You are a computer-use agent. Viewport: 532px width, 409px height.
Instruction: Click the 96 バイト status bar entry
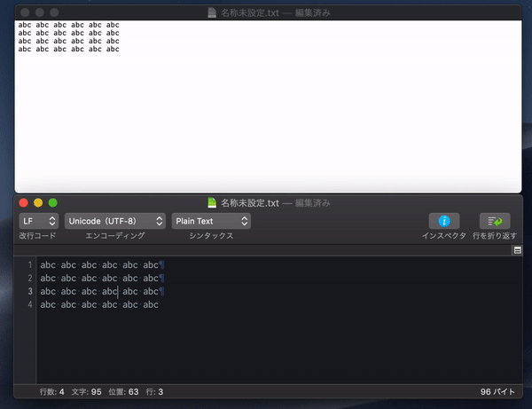pyautogui.click(x=497, y=391)
